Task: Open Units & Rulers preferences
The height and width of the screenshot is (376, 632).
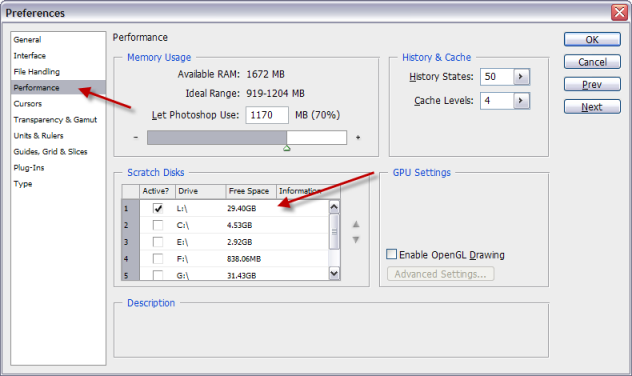Action: coord(38,136)
